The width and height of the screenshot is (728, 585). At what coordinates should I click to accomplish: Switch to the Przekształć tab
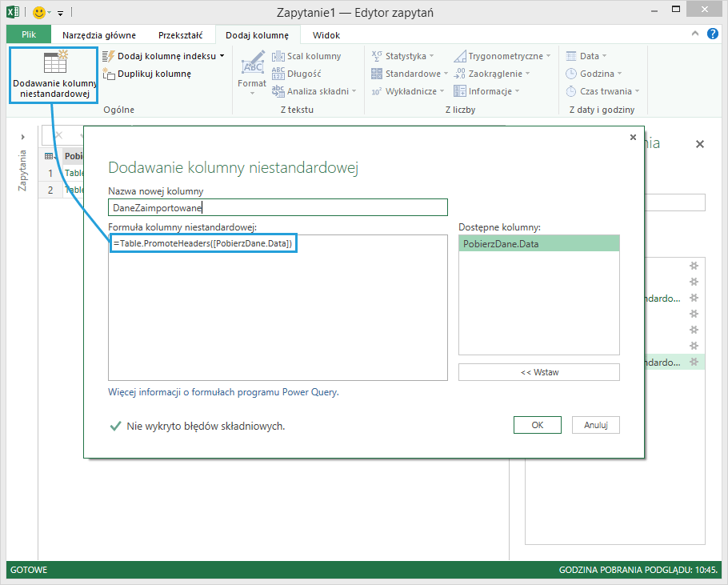pos(180,35)
